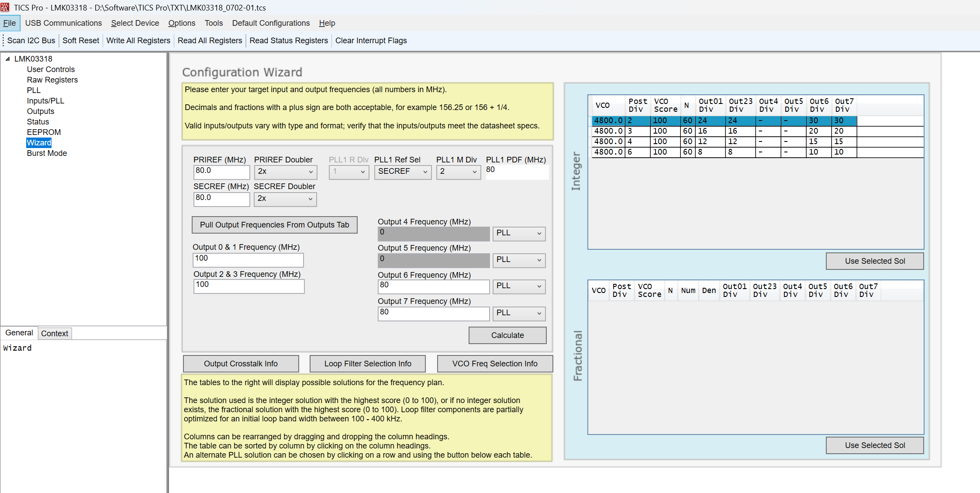
Task: Click Scan I2C Bus in toolbar
Action: 31,41
